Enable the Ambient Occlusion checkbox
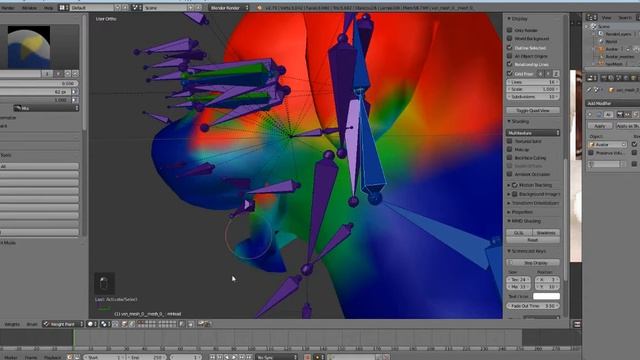The image size is (640, 360). click(x=509, y=174)
